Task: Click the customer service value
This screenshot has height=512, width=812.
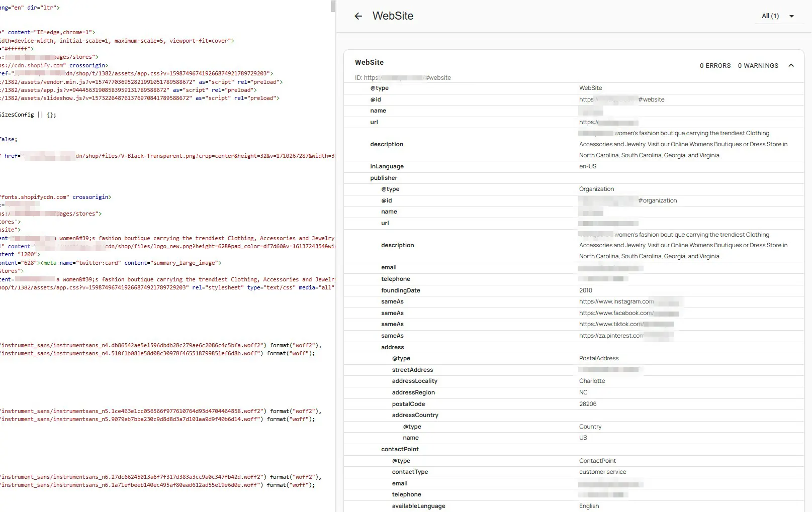Action: [602, 472]
